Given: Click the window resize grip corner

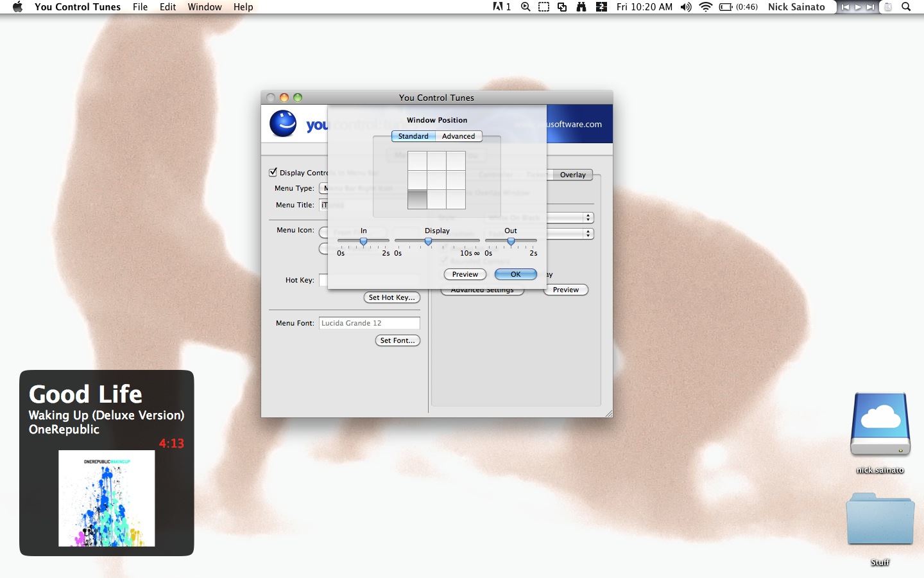Looking at the screenshot, I should pos(608,413).
